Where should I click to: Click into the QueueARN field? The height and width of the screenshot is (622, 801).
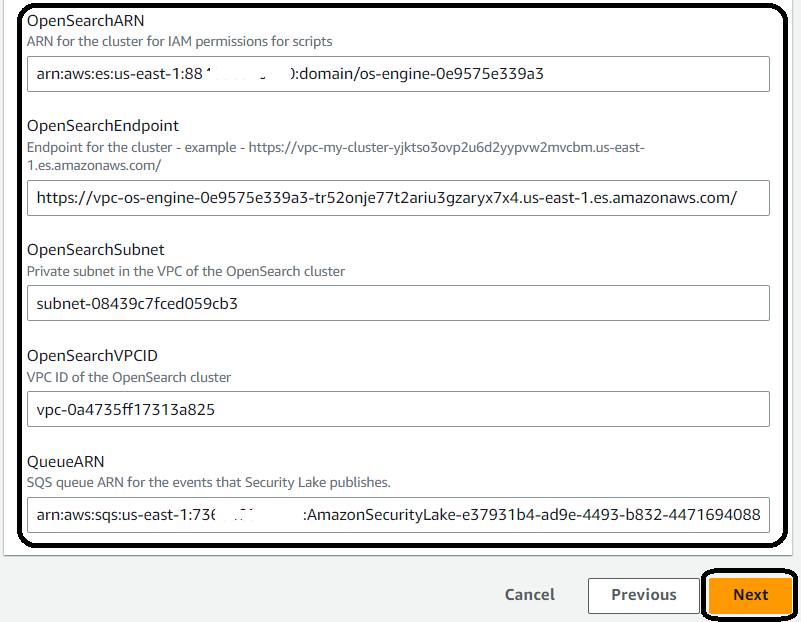tap(398, 515)
